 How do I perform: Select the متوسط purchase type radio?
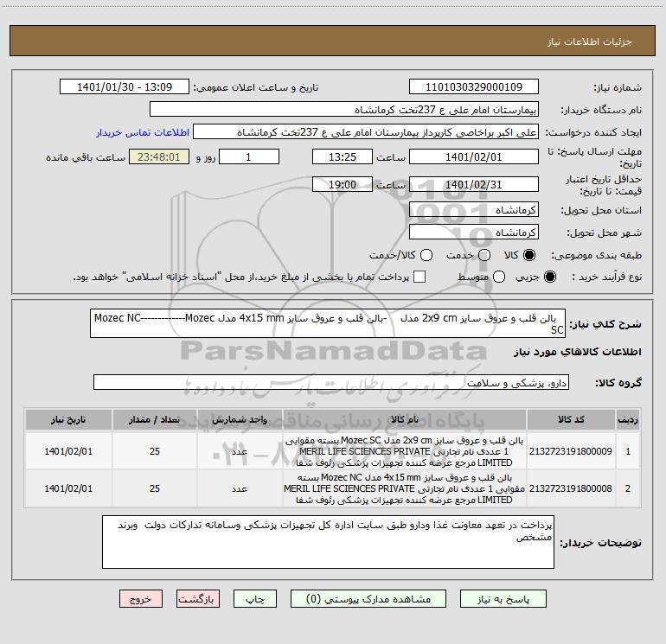499,277
